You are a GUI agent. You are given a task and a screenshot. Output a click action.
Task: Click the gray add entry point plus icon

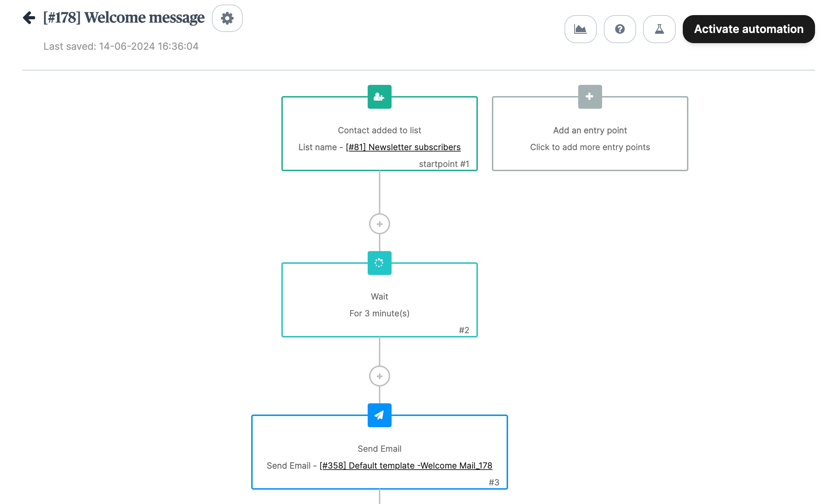(590, 97)
